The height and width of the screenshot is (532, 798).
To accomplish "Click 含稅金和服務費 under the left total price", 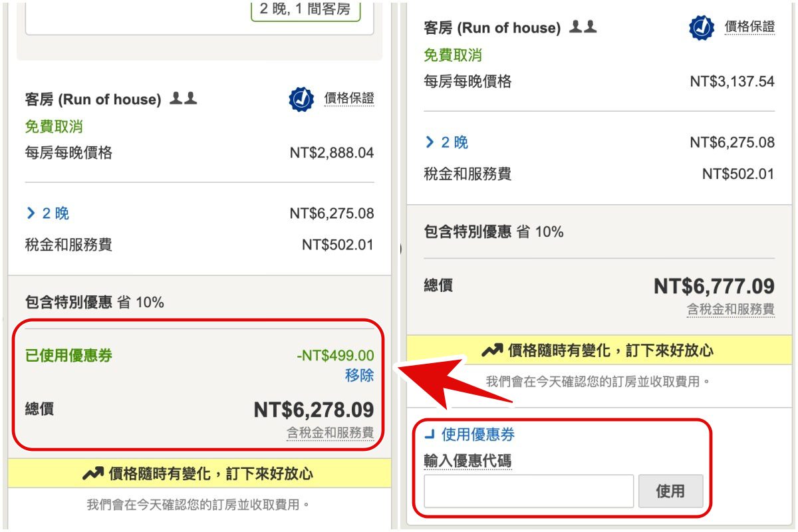I will tap(330, 433).
